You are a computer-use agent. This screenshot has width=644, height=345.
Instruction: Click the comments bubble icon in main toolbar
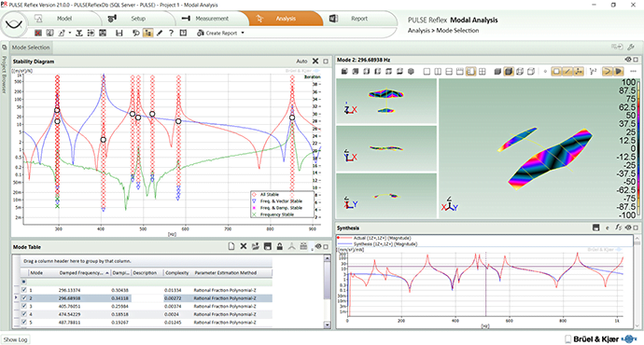click(x=135, y=33)
